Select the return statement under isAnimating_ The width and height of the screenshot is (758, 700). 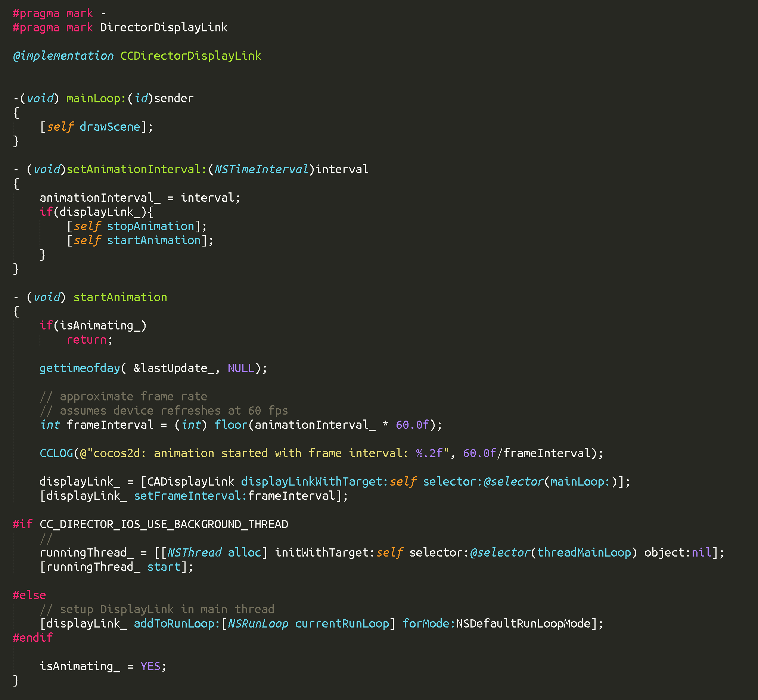(x=86, y=340)
